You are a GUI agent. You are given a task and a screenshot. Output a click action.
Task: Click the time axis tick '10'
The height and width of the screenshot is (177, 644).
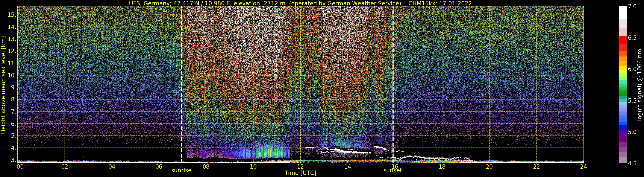253,166
